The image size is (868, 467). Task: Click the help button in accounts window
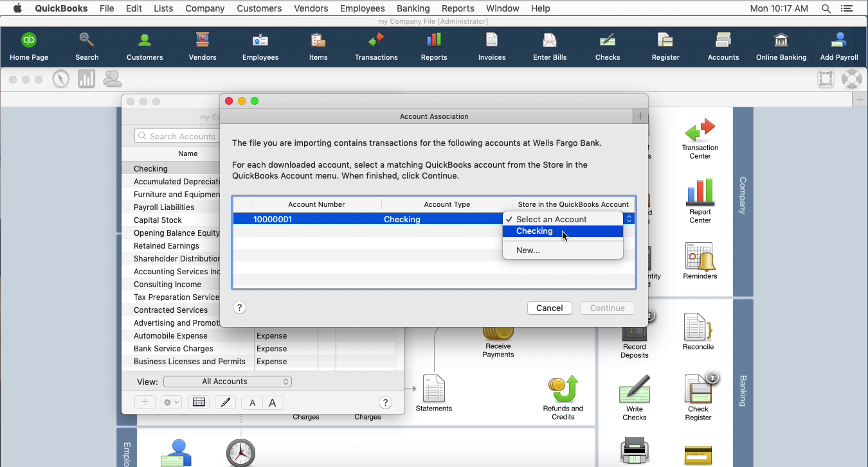point(385,402)
